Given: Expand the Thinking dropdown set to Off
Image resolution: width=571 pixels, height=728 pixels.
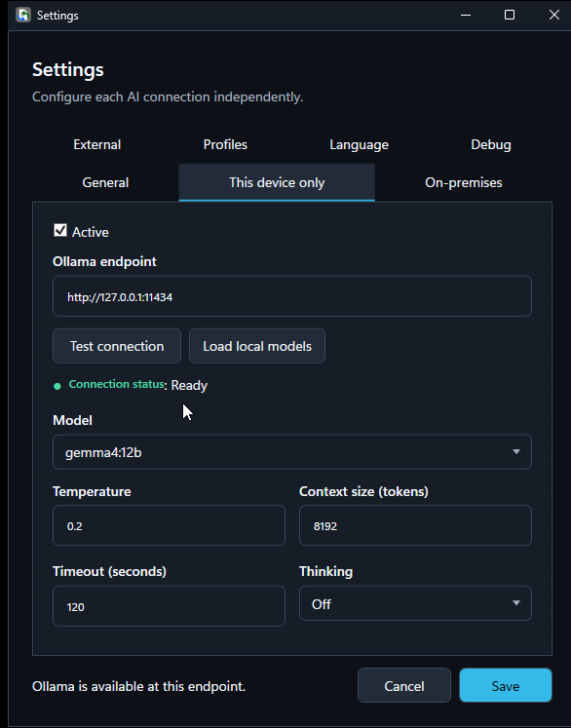Looking at the screenshot, I should pyautogui.click(x=415, y=603).
